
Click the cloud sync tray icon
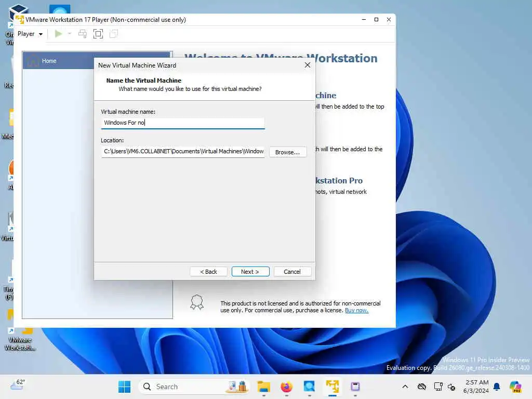422,387
